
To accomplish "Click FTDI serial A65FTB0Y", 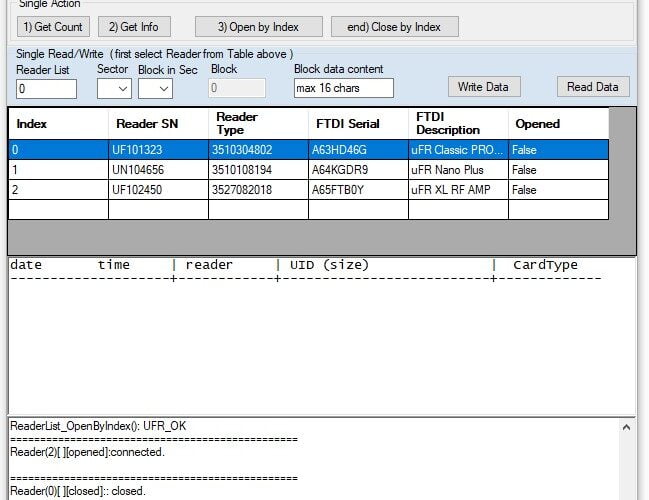I will [358, 190].
